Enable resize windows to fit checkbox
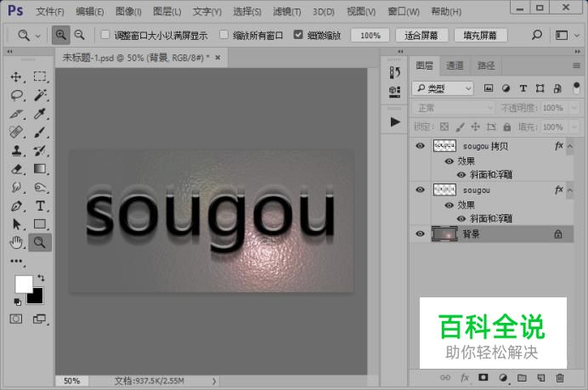The image size is (588, 390). coord(105,35)
